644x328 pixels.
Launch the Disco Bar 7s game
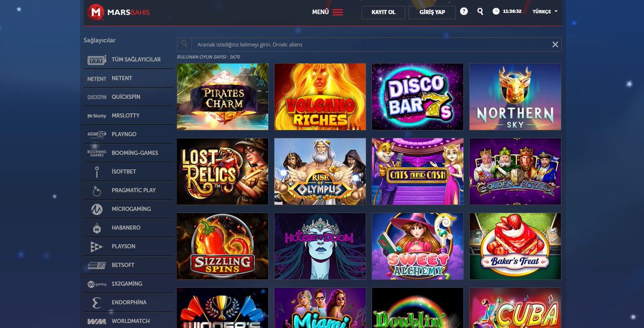click(418, 97)
